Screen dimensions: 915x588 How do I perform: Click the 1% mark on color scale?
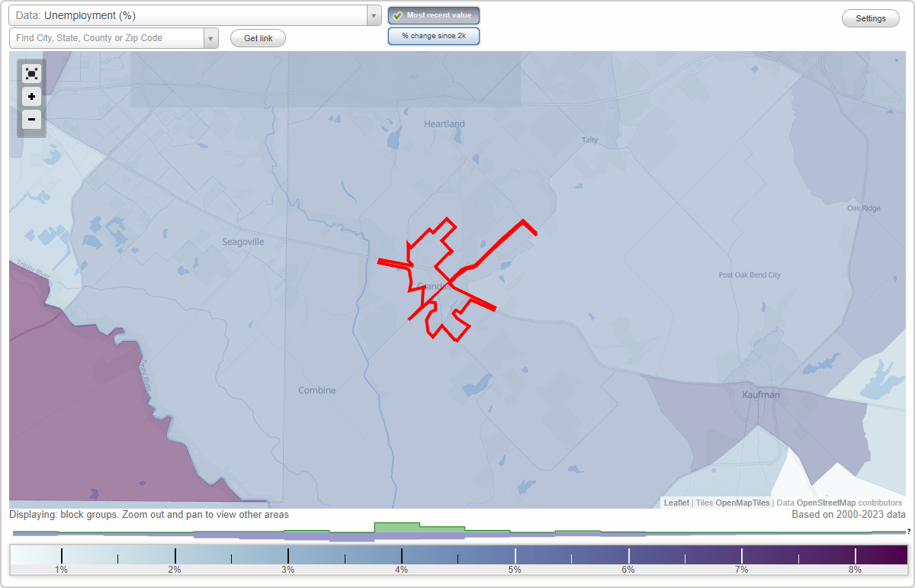(61, 569)
